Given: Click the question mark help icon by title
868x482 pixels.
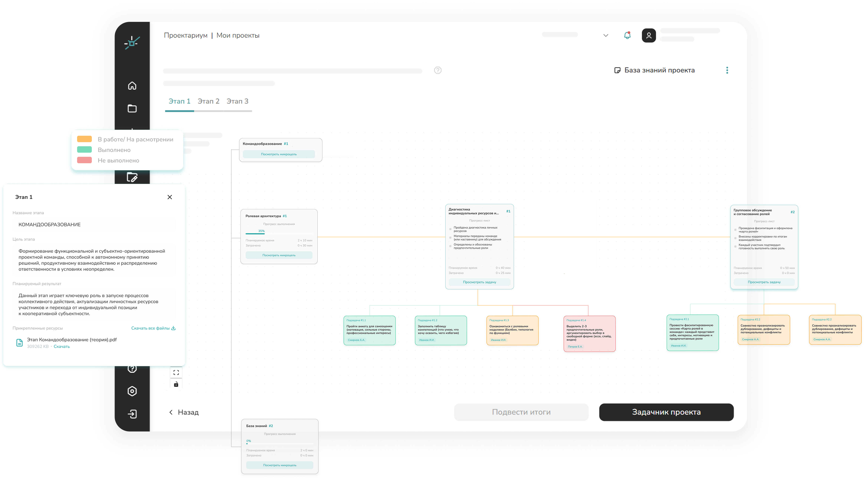Looking at the screenshot, I should point(438,70).
